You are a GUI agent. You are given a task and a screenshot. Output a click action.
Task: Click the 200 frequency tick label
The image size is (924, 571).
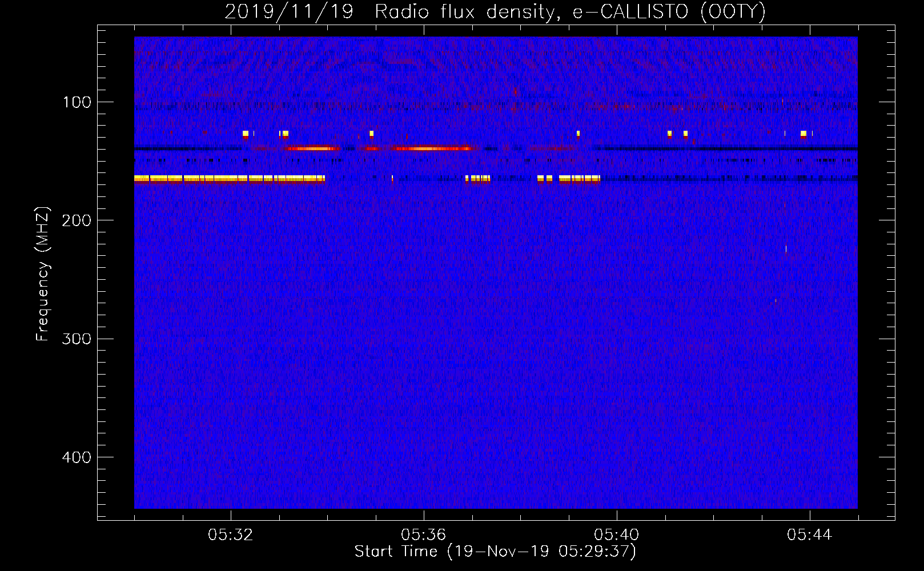[77, 220]
